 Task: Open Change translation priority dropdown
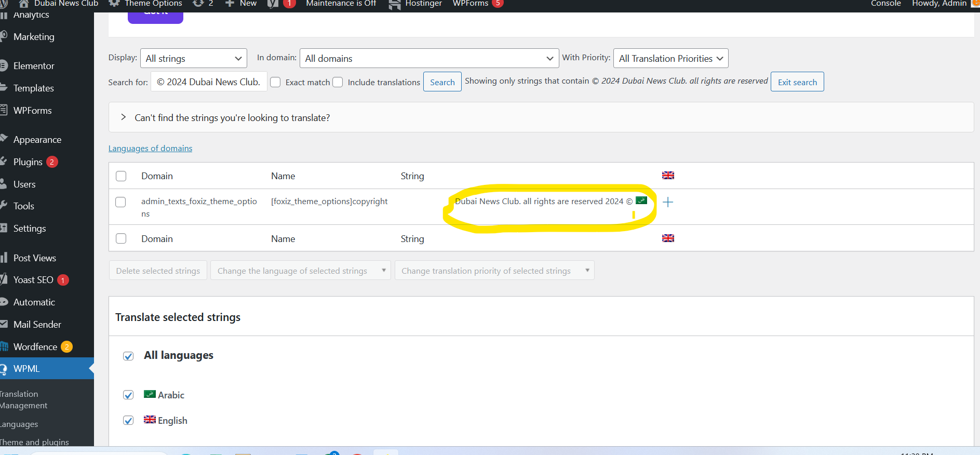click(494, 271)
